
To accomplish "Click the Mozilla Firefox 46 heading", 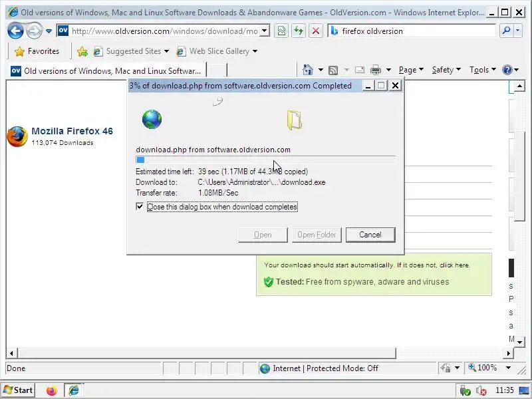I will click(x=72, y=131).
